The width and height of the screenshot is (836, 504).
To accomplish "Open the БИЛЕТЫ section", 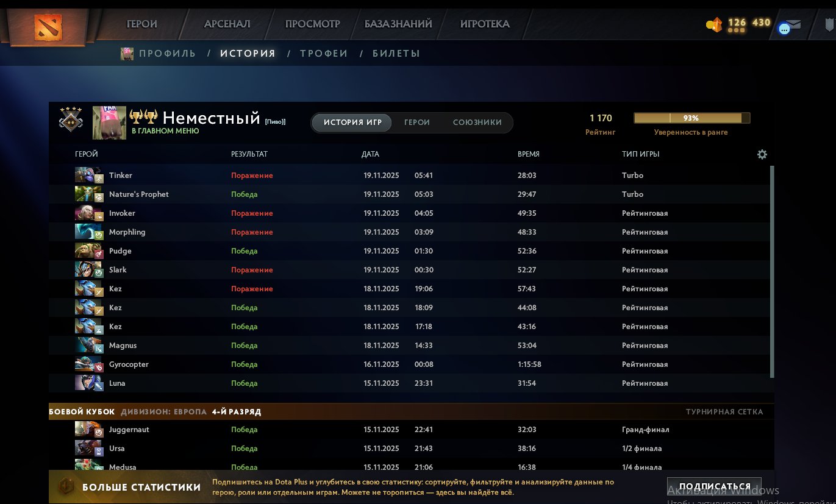I will point(395,53).
